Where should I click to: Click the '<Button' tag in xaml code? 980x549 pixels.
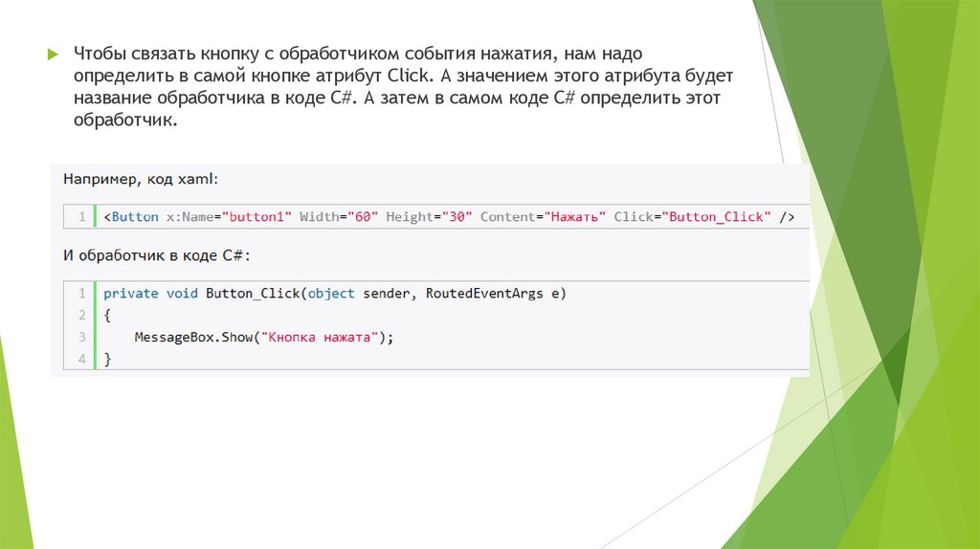(x=131, y=217)
